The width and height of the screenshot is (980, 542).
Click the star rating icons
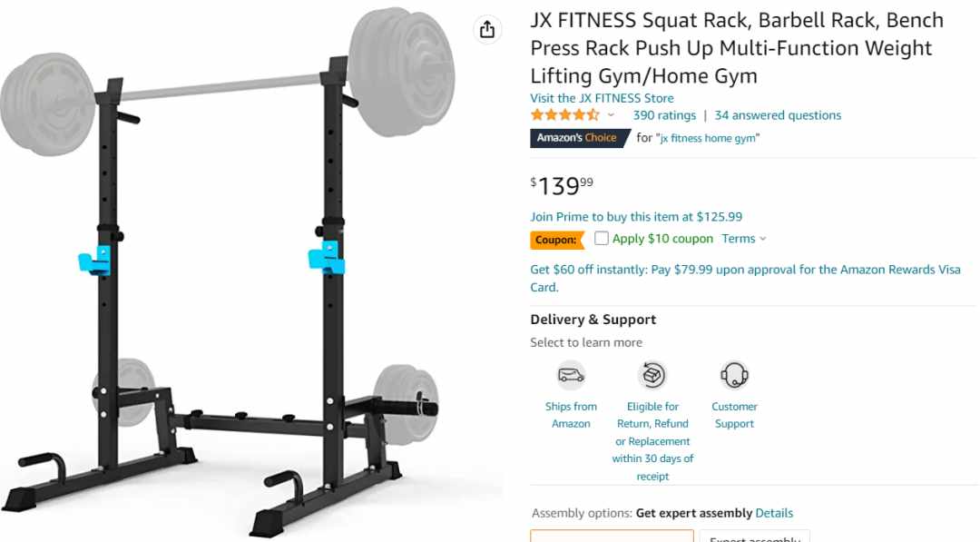tap(565, 115)
